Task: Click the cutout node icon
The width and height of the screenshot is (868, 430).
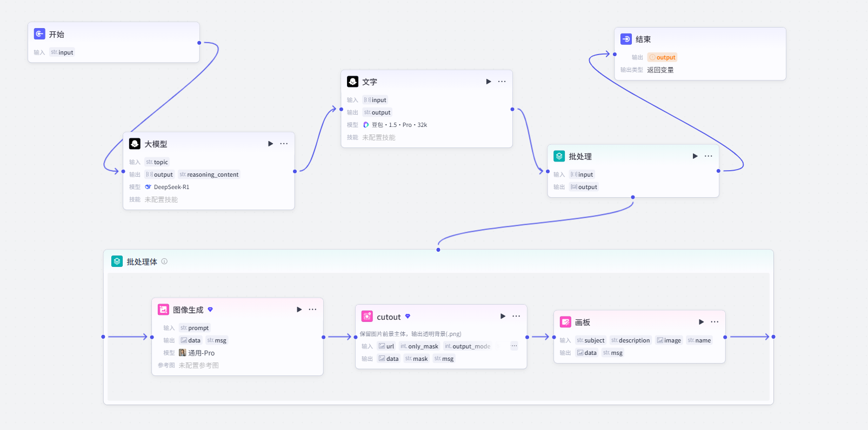Action: pos(367,317)
